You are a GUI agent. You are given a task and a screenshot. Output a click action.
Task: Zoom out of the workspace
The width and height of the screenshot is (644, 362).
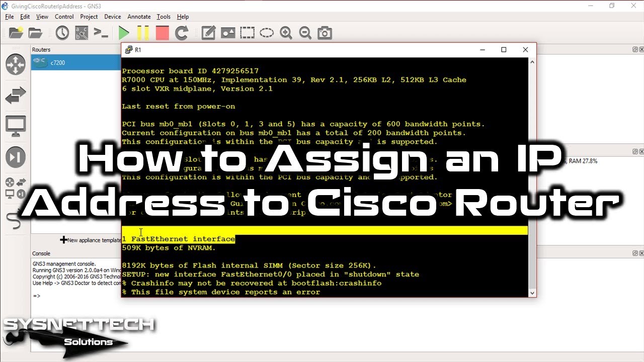305,33
